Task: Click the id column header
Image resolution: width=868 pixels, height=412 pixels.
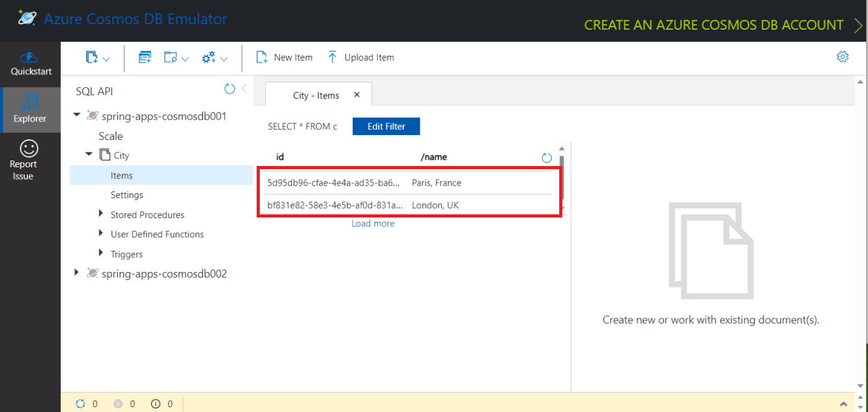Action: [280, 157]
